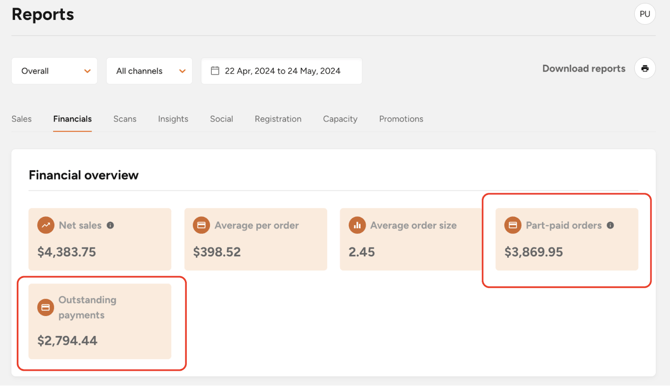The image size is (670, 388).
Task: Click the Average per order card icon
Action: (201, 225)
